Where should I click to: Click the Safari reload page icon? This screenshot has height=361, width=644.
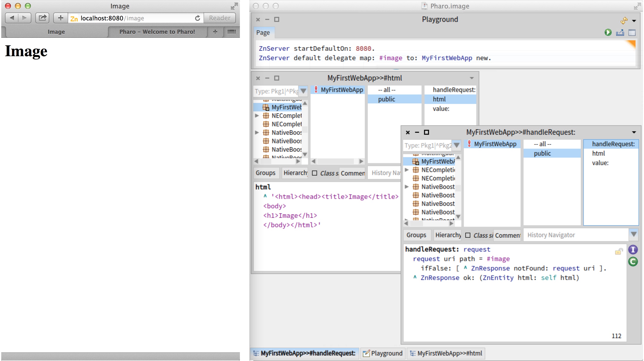point(198,18)
